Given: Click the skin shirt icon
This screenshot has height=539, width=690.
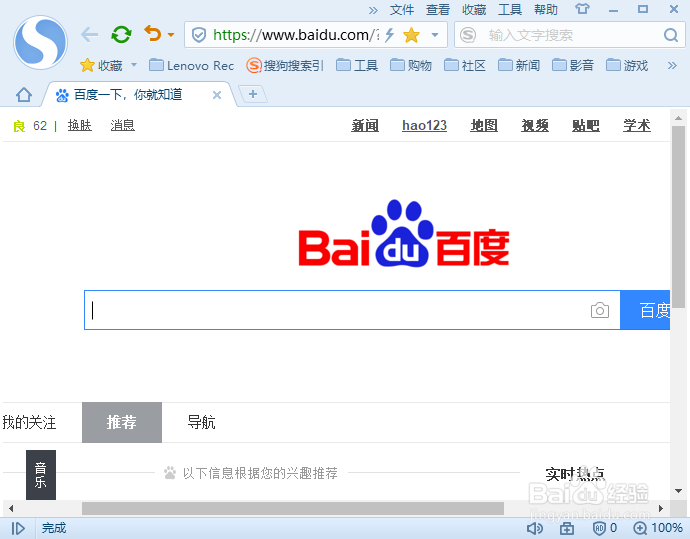Looking at the screenshot, I should [582, 9].
